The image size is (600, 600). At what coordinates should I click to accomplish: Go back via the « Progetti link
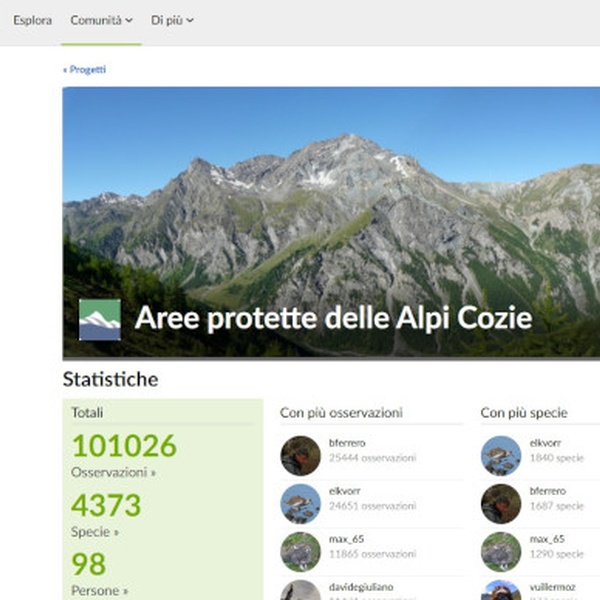click(x=85, y=70)
